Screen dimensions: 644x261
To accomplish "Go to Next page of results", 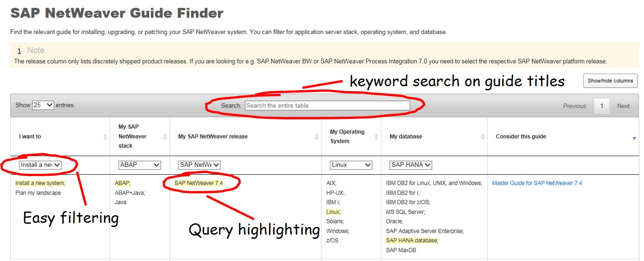I will (623, 106).
